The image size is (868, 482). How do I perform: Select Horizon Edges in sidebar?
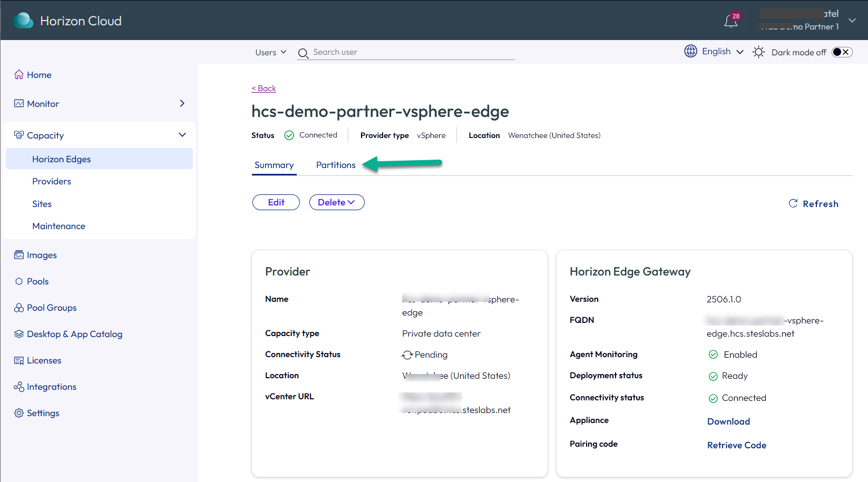pos(99,159)
